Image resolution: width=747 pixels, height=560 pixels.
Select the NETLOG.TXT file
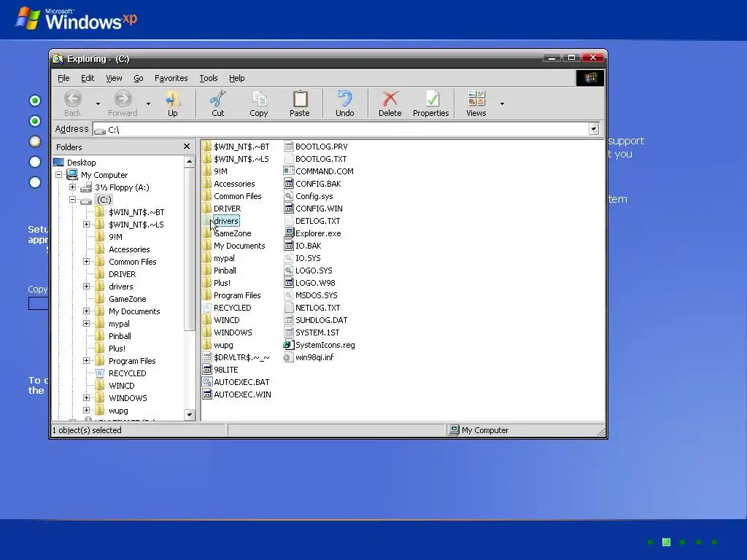312,308
